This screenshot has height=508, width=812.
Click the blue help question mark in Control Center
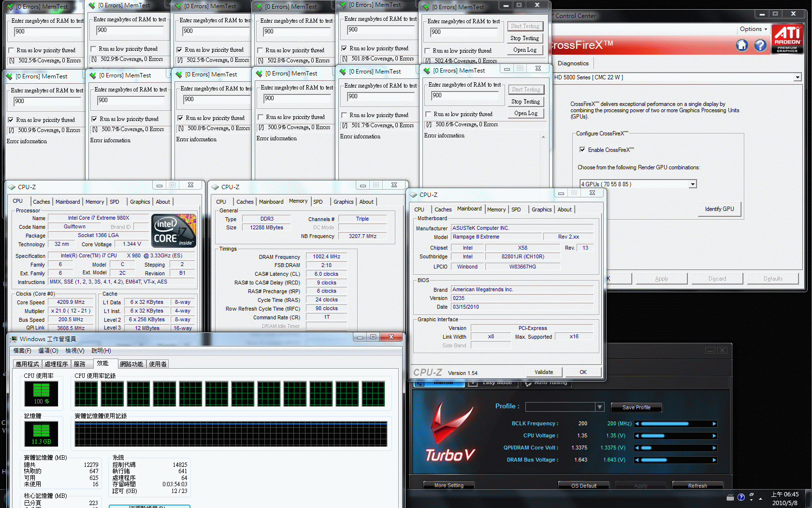pyautogui.click(x=760, y=45)
